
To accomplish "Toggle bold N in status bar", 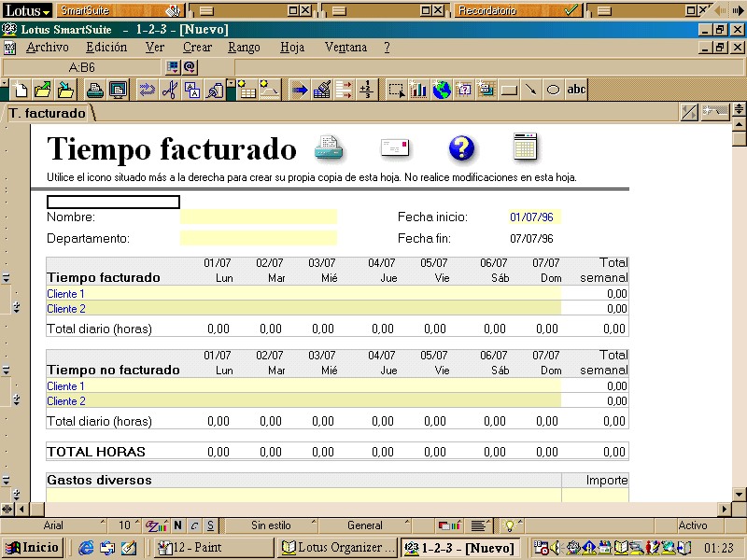I will click(177, 525).
